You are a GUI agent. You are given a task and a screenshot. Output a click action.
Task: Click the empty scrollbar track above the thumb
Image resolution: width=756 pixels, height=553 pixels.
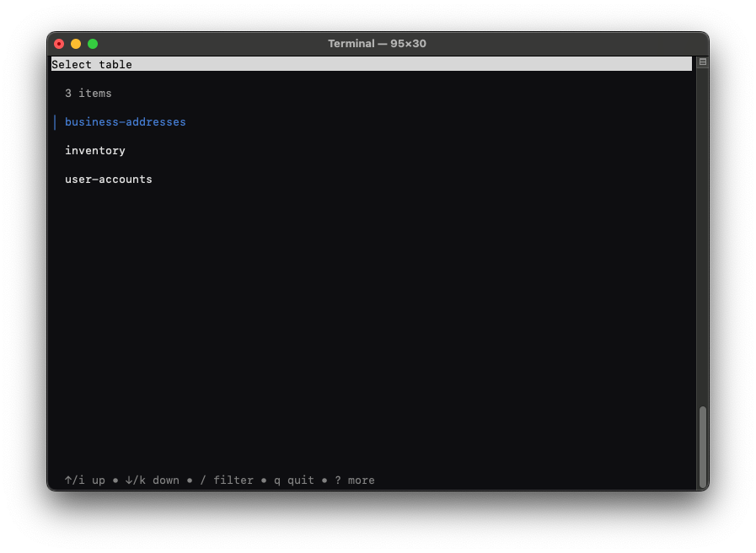(702, 236)
